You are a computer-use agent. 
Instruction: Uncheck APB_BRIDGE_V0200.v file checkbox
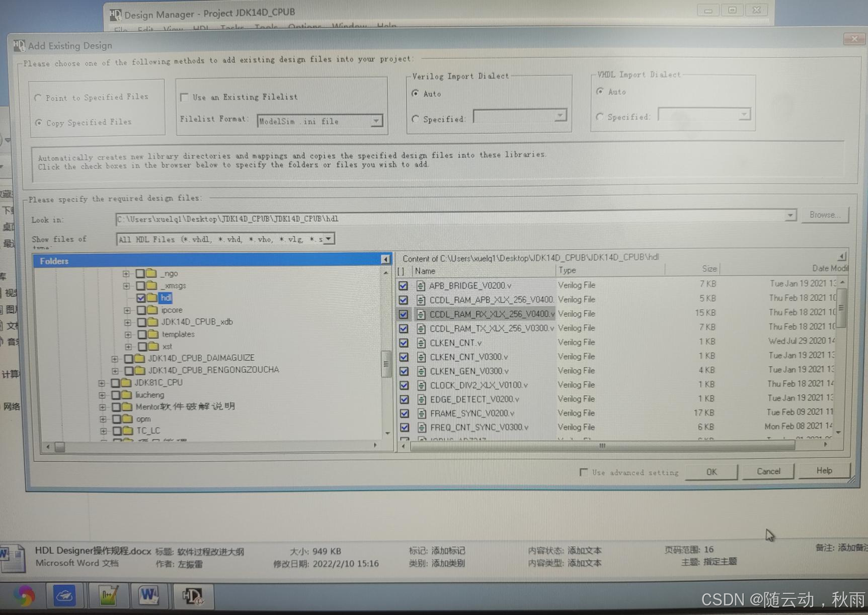point(403,286)
